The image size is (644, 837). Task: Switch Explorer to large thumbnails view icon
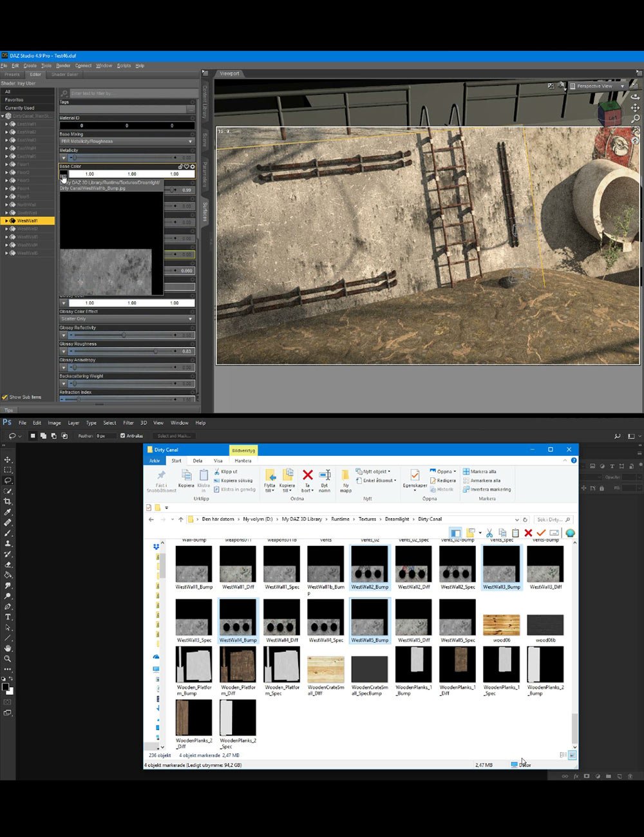(x=573, y=755)
